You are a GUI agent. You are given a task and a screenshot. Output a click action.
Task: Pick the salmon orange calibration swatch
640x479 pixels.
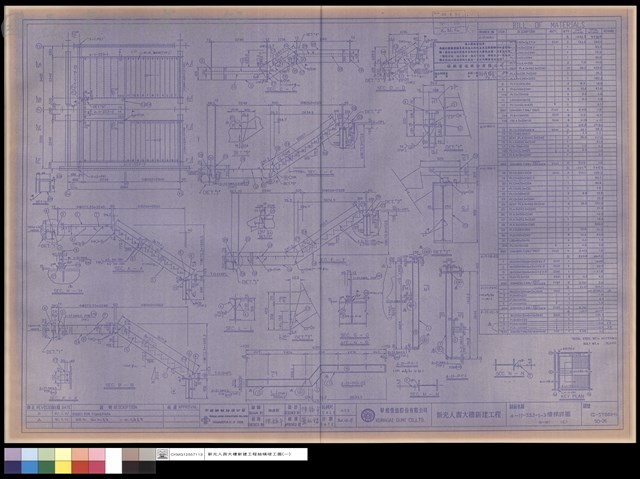(x=80, y=455)
